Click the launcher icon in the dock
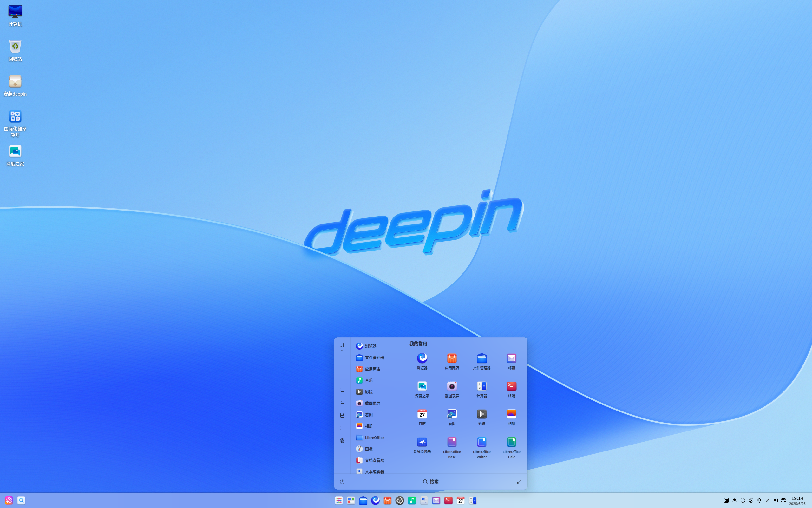The width and height of the screenshot is (812, 508). (x=338, y=500)
